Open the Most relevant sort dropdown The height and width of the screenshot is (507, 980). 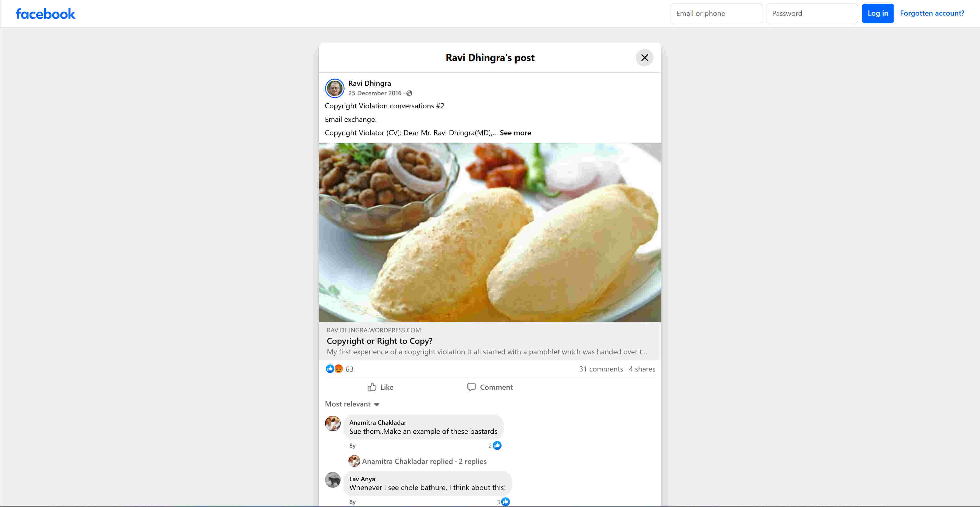[x=352, y=404]
